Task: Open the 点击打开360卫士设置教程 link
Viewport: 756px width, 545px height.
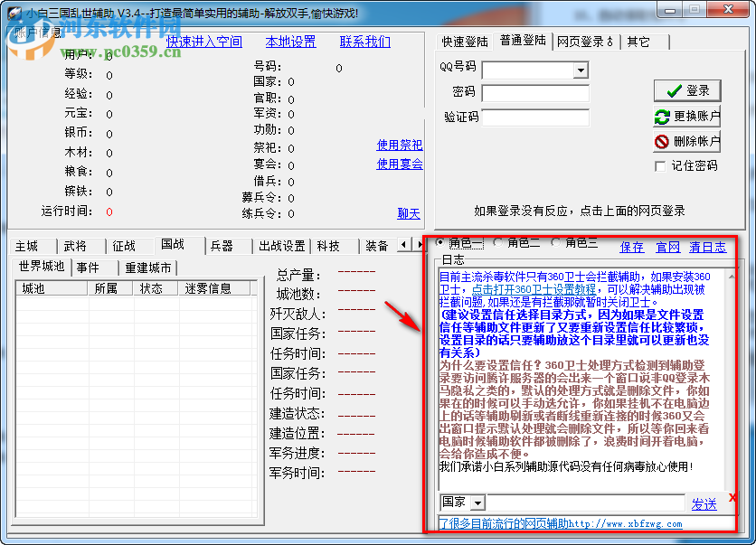Action: point(534,289)
